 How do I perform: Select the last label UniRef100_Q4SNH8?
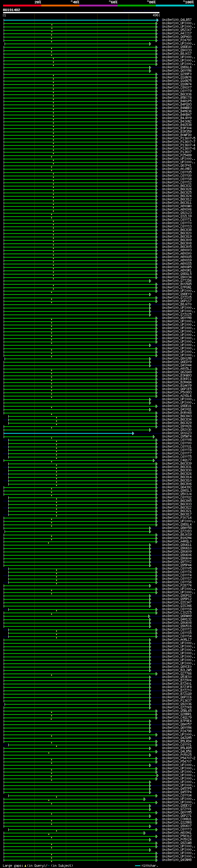click(177, 860)
